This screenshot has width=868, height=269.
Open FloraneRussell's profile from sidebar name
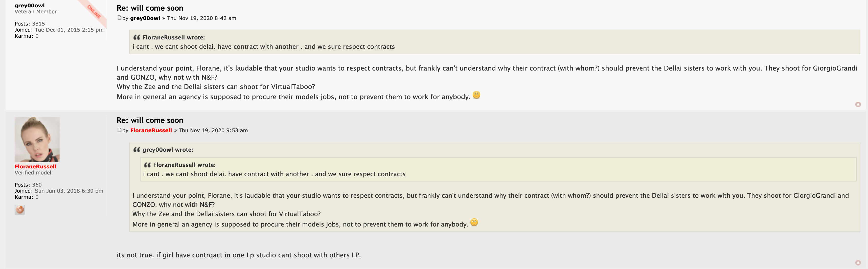click(x=35, y=167)
